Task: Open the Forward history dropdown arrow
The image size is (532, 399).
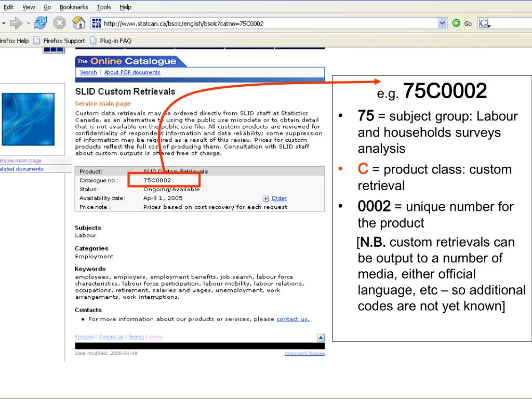Action: (x=29, y=23)
